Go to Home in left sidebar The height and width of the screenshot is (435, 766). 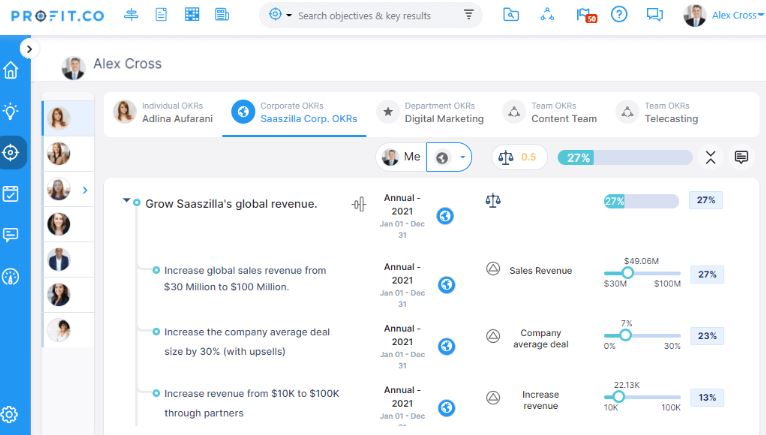[x=11, y=70]
